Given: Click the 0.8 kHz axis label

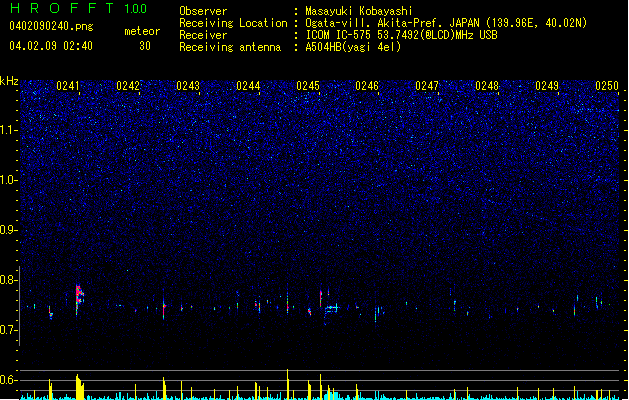Looking at the screenshot, I should click(9, 280).
